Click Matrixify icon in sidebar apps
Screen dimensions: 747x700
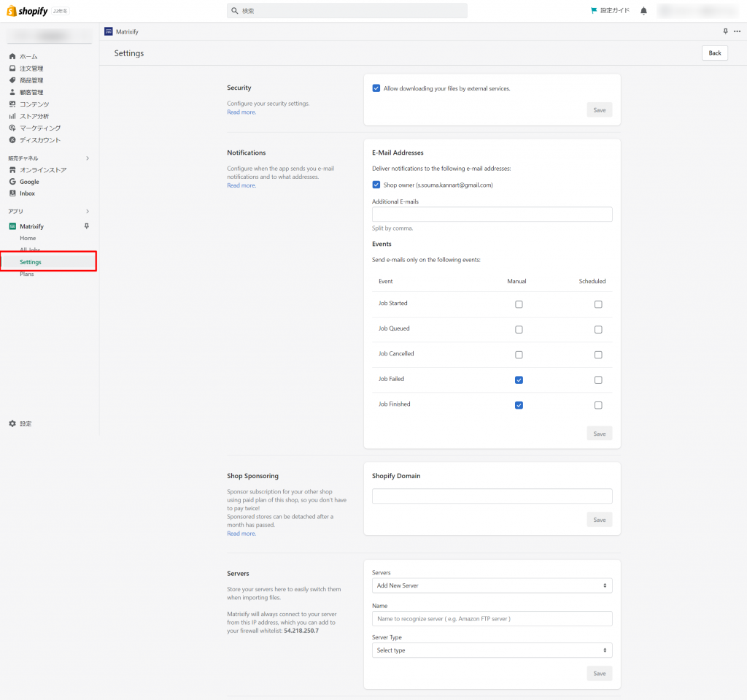12,226
